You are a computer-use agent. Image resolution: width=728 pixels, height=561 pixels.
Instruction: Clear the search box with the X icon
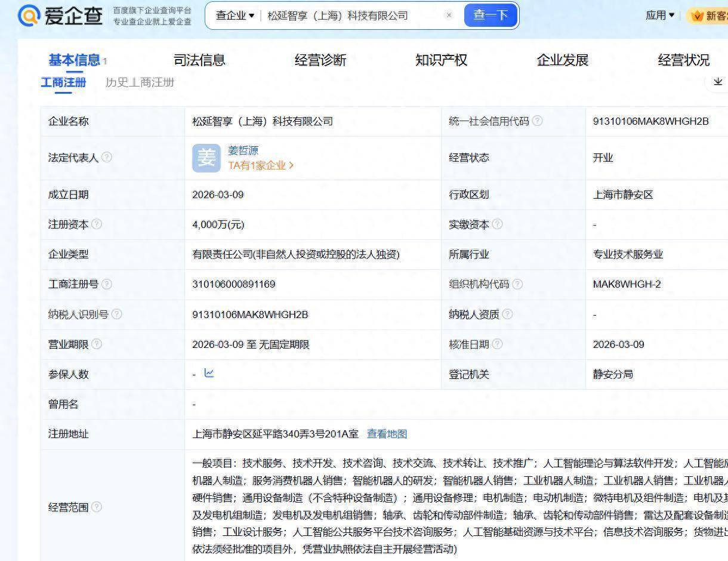tap(449, 16)
